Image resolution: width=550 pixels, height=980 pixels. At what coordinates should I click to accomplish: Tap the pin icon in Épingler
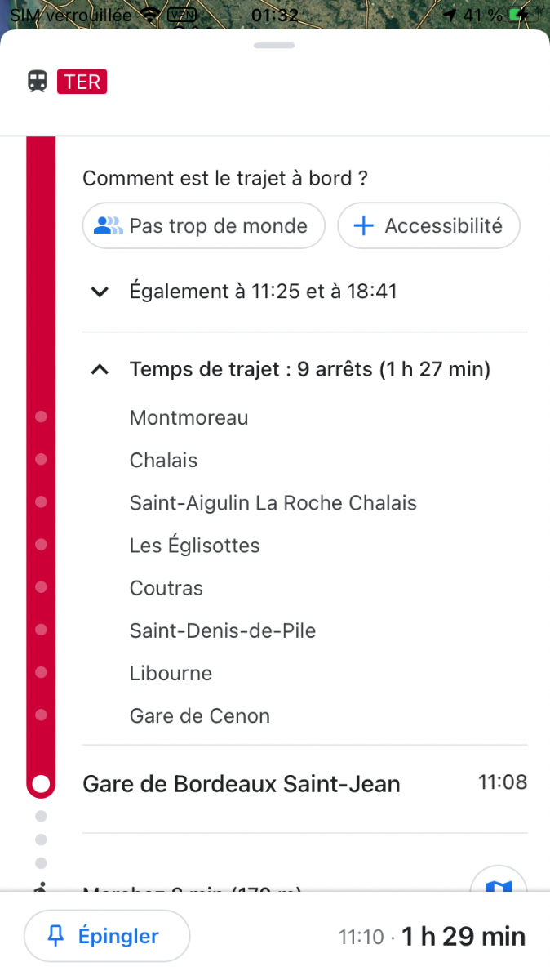tap(56, 937)
